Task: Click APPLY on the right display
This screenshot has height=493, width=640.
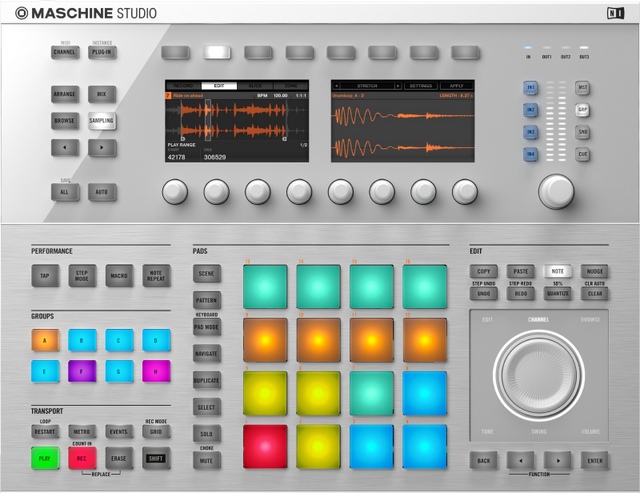Action: (456, 86)
